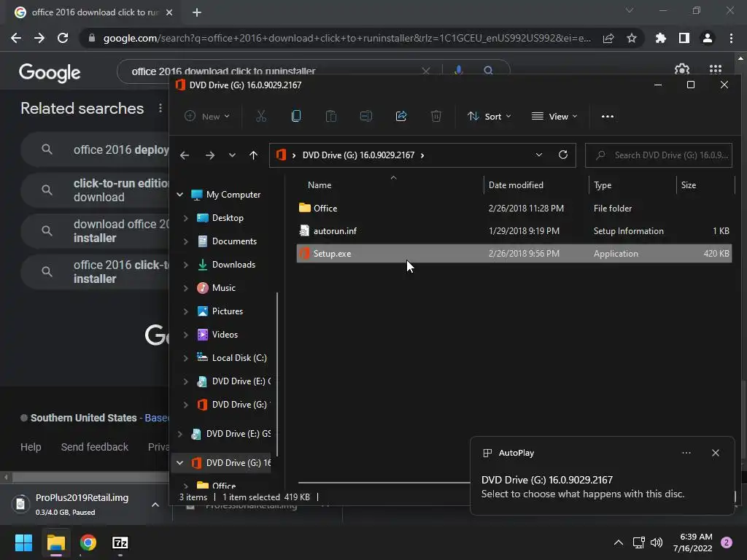Viewport: 747px width, 560px height.
Task: Open Chrome extensions puzzle icon
Action: pyautogui.click(x=660, y=38)
